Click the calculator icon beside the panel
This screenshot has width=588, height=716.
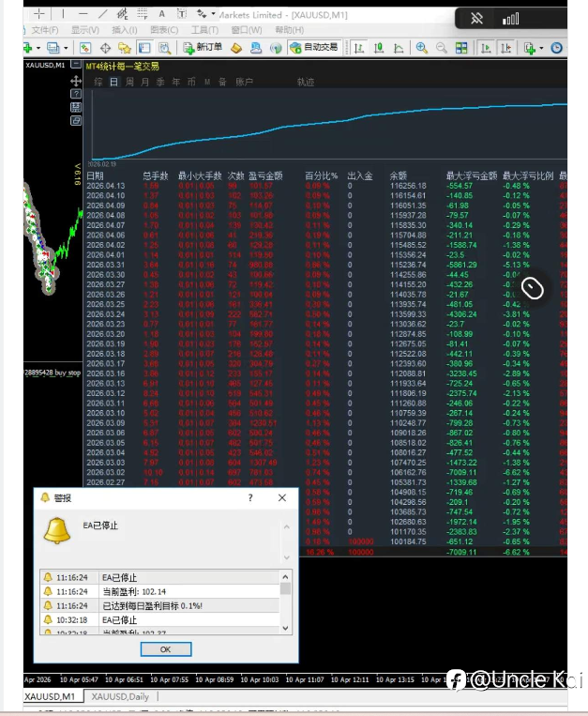tap(76, 107)
